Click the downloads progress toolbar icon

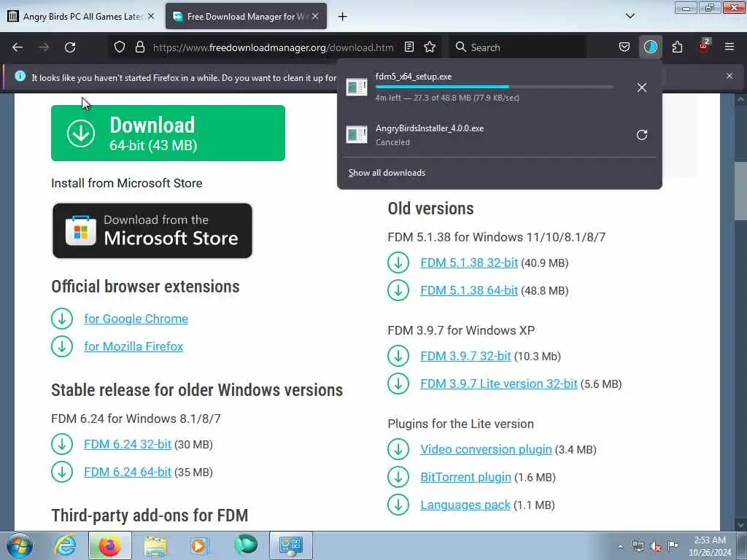click(x=650, y=47)
